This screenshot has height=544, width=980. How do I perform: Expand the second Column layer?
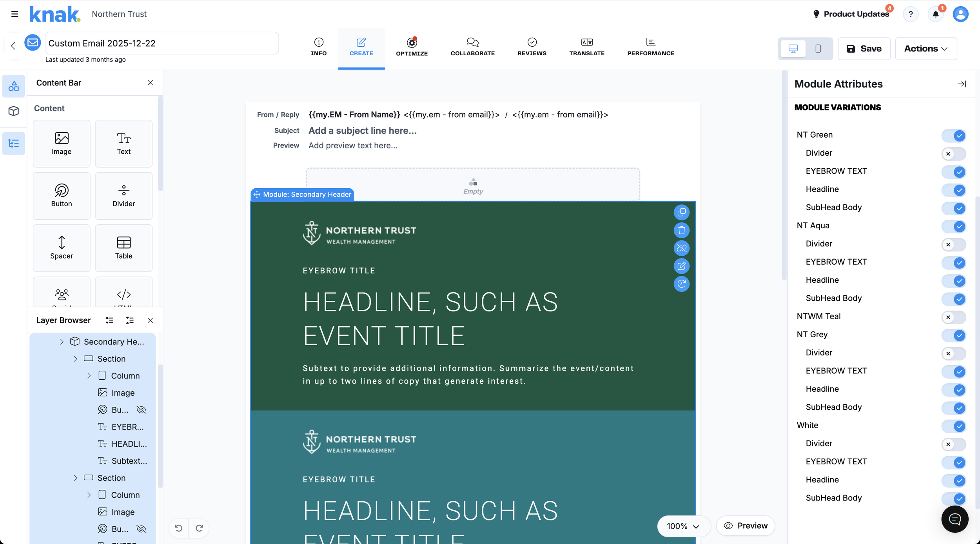pyautogui.click(x=89, y=495)
